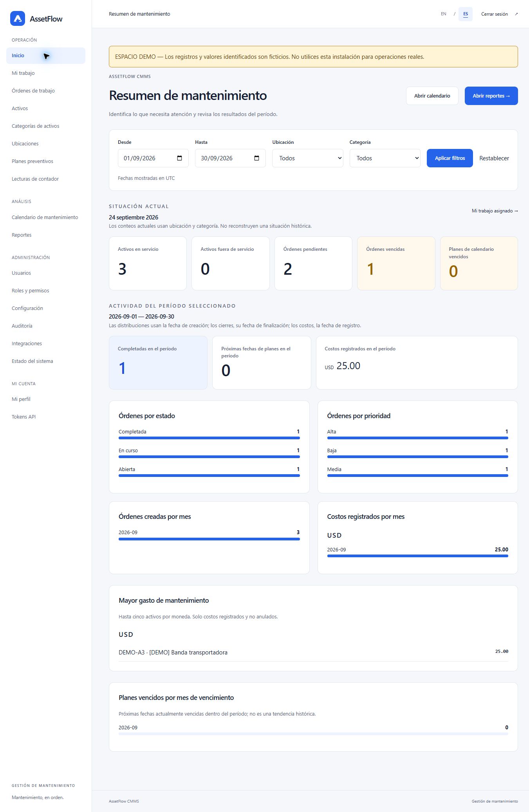Open Categorías de activos

[46, 126]
